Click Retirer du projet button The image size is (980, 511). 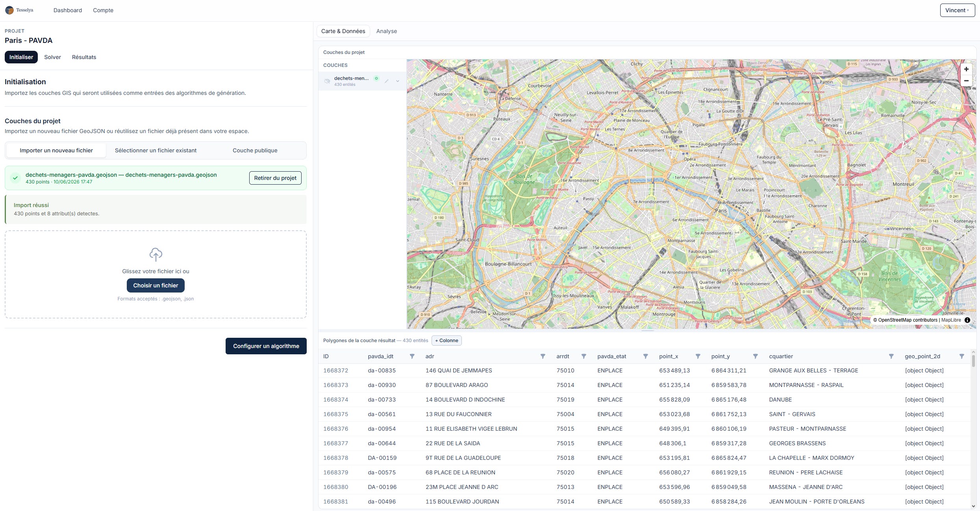[x=275, y=178]
